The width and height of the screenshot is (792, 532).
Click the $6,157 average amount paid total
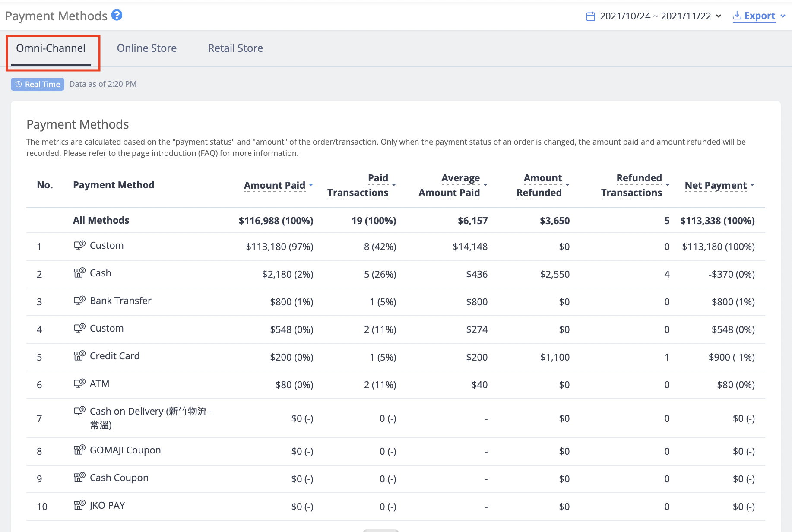473,221
